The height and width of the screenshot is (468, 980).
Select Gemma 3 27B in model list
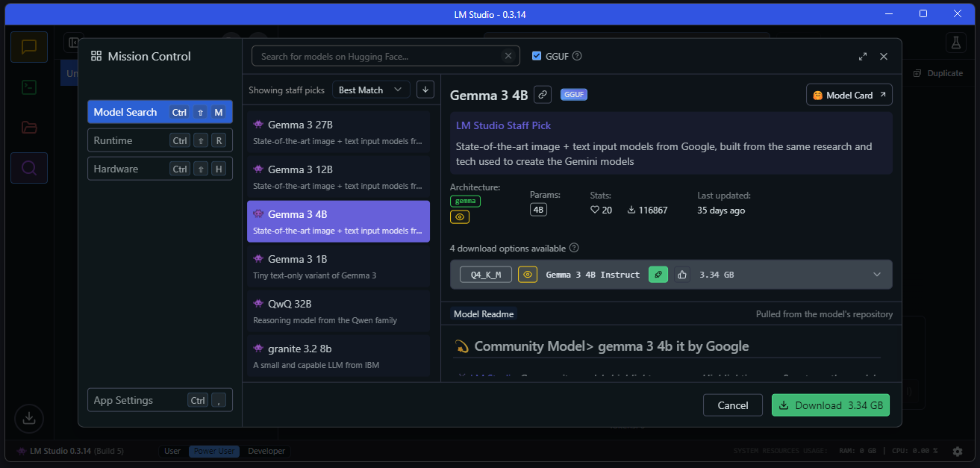coord(338,132)
